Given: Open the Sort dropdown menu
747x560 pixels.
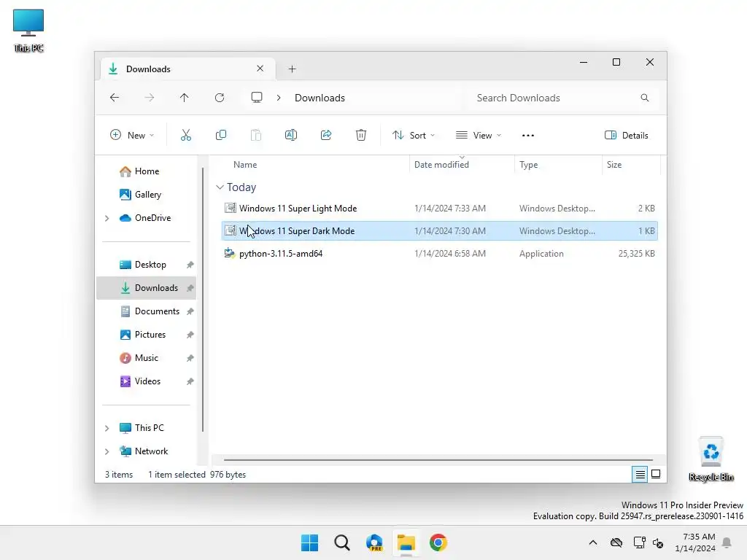Looking at the screenshot, I should tap(414, 135).
